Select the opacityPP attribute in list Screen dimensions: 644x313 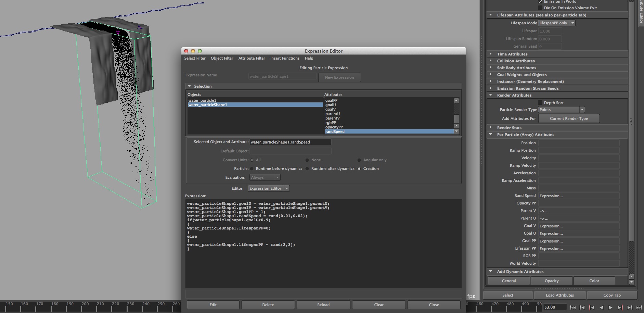pos(334,127)
